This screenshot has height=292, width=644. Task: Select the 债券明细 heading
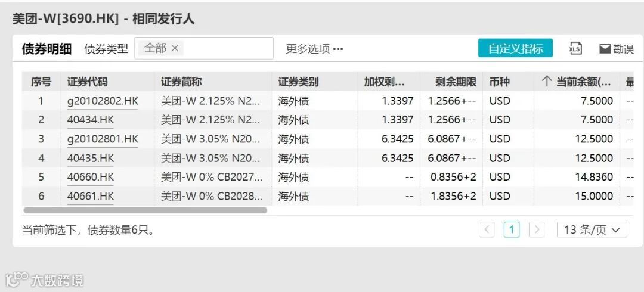pyautogui.click(x=47, y=49)
